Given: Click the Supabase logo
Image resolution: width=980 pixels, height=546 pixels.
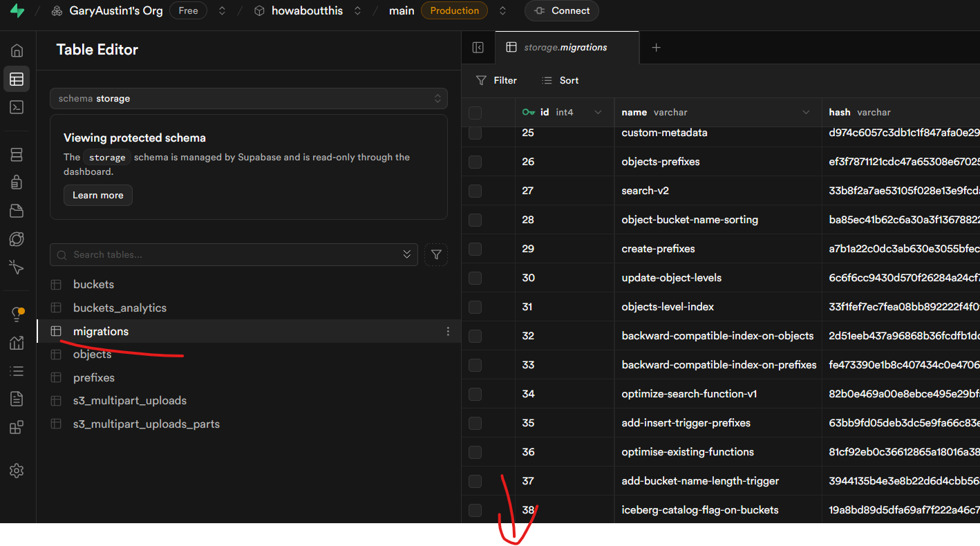Looking at the screenshot, I should 17,11.
